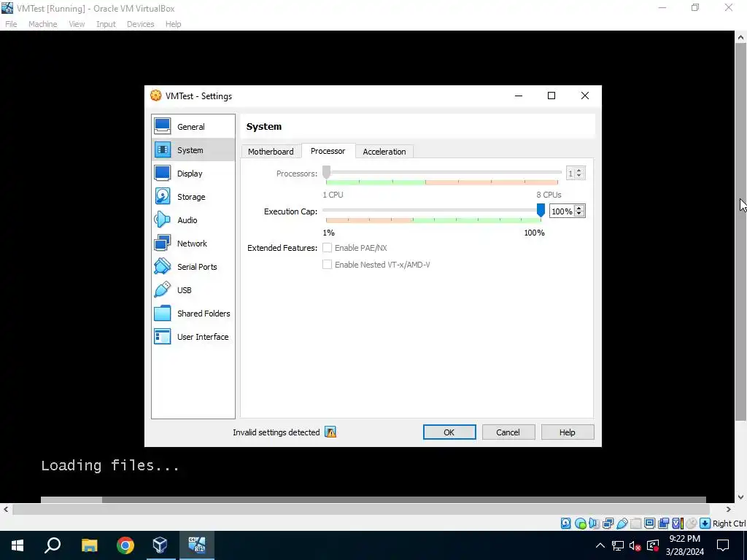Open the File menu
The image size is (747, 560).
(x=11, y=24)
